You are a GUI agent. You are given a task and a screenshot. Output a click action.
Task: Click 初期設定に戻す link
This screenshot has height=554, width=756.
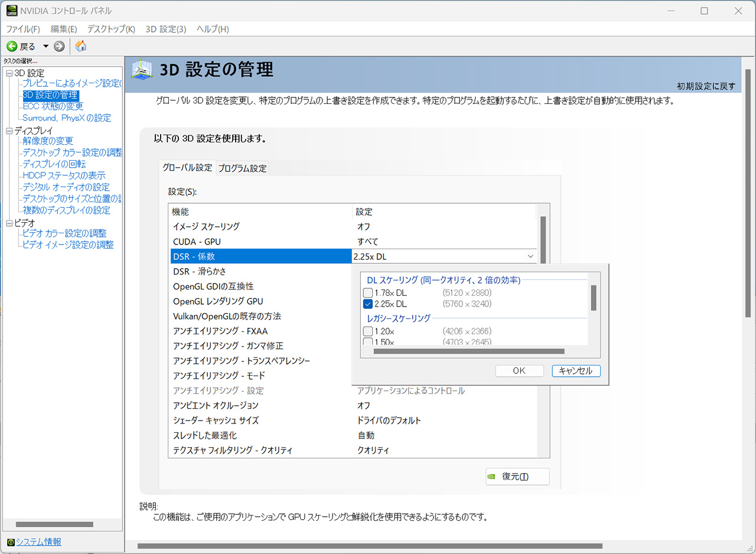click(x=706, y=86)
